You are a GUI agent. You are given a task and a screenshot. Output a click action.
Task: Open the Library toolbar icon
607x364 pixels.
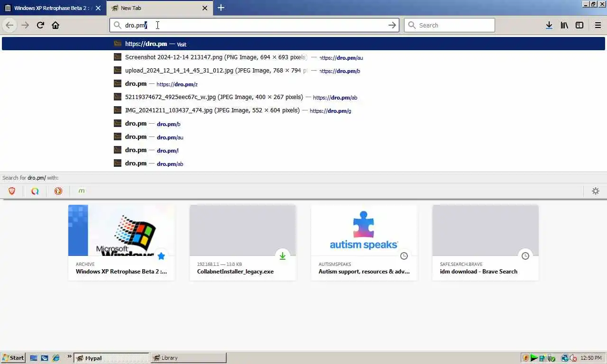(x=564, y=25)
